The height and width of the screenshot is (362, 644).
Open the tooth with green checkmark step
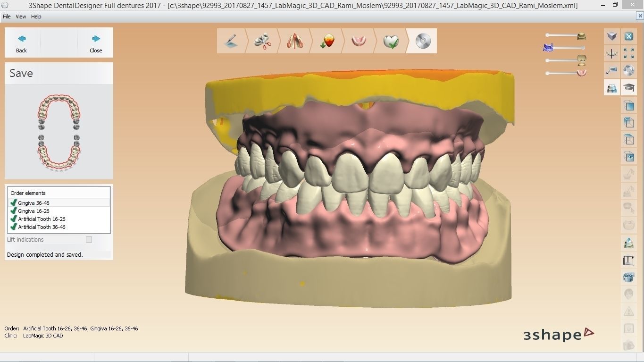391,41
